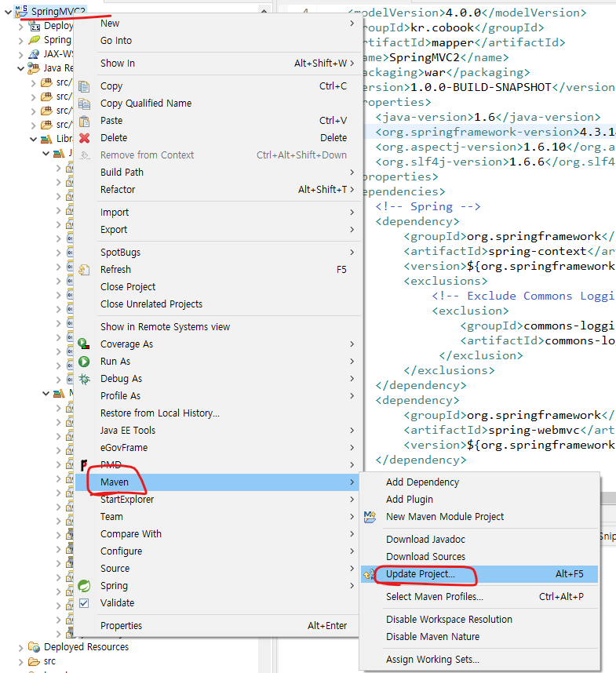Collapse the Java Resources node
The width and height of the screenshot is (616, 673).
(20, 68)
